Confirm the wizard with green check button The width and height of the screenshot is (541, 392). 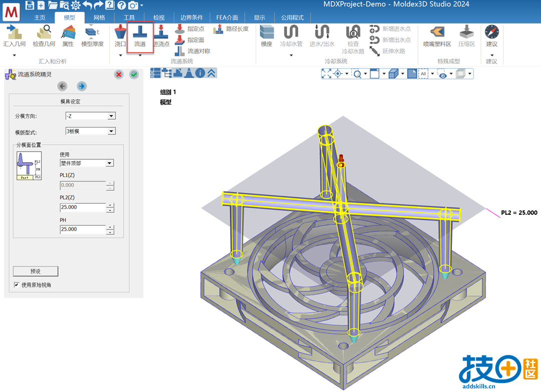tap(134, 74)
